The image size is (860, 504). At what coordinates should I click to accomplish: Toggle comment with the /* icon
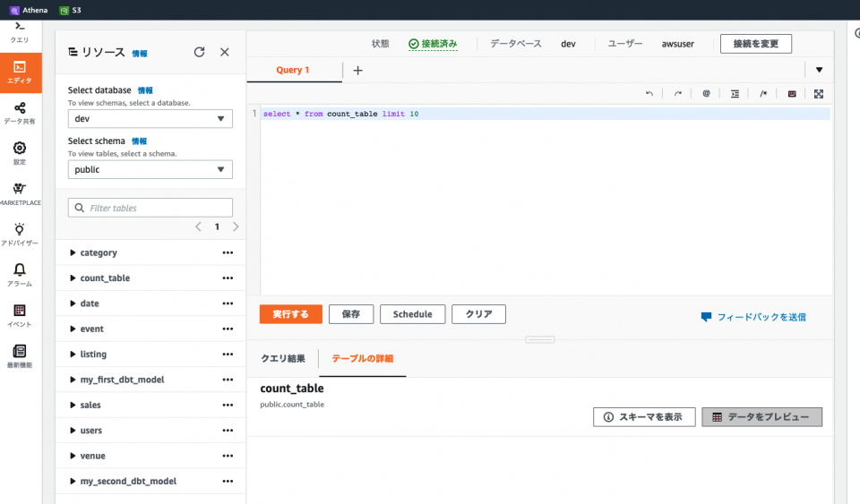coord(763,94)
